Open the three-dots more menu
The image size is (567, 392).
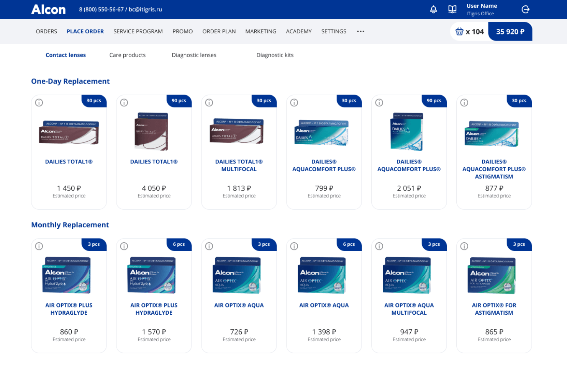[361, 31]
